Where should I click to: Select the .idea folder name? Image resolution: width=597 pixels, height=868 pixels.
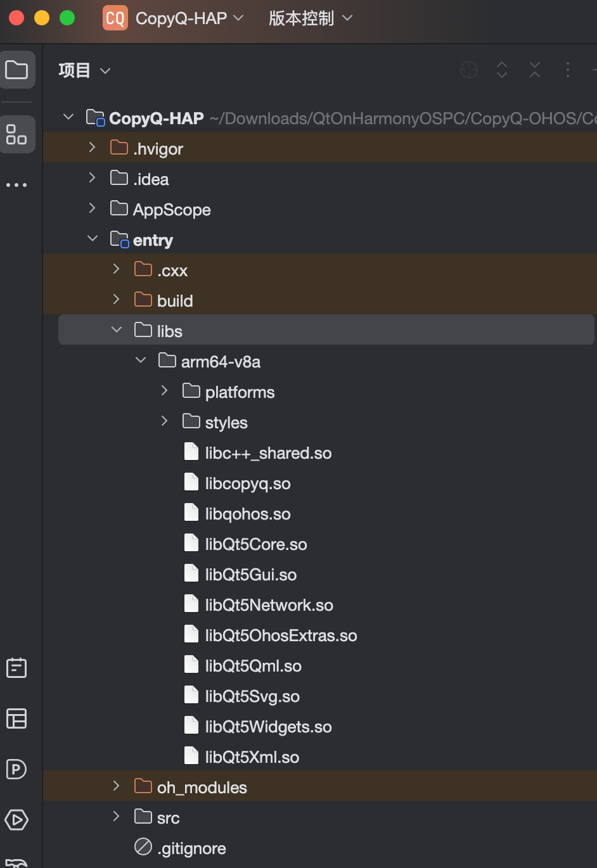pos(151,179)
